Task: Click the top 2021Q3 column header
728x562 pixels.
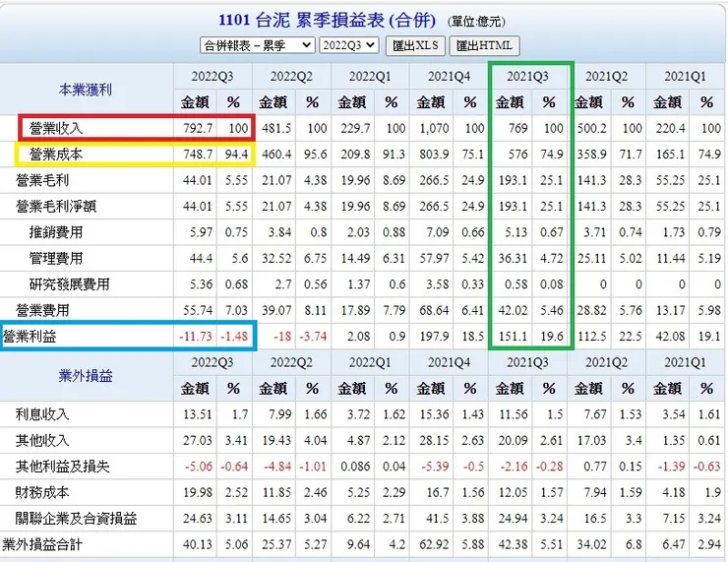Action: click(527, 76)
